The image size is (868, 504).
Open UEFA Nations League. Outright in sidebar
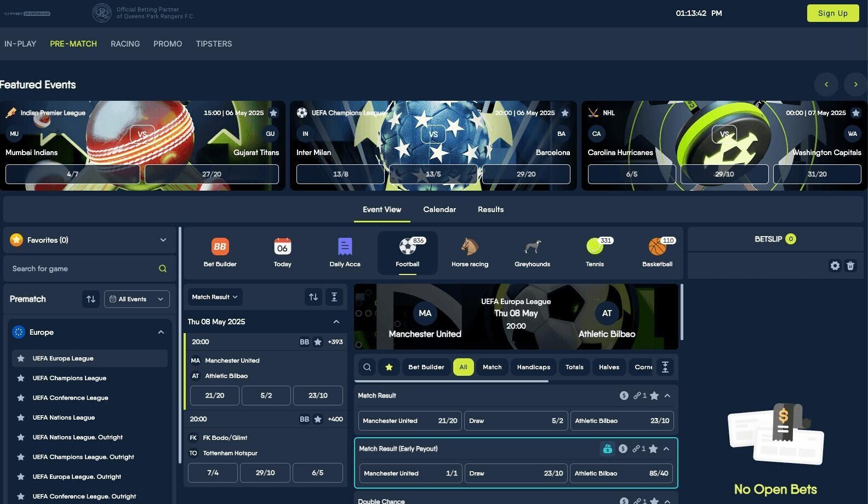[77, 437]
